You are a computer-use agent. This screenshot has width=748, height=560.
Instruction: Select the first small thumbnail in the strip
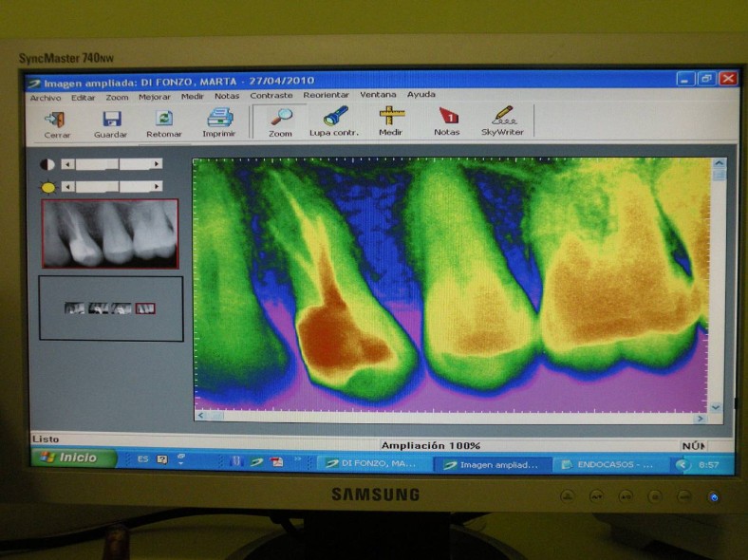pyautogui.click(x=73, y=308)
